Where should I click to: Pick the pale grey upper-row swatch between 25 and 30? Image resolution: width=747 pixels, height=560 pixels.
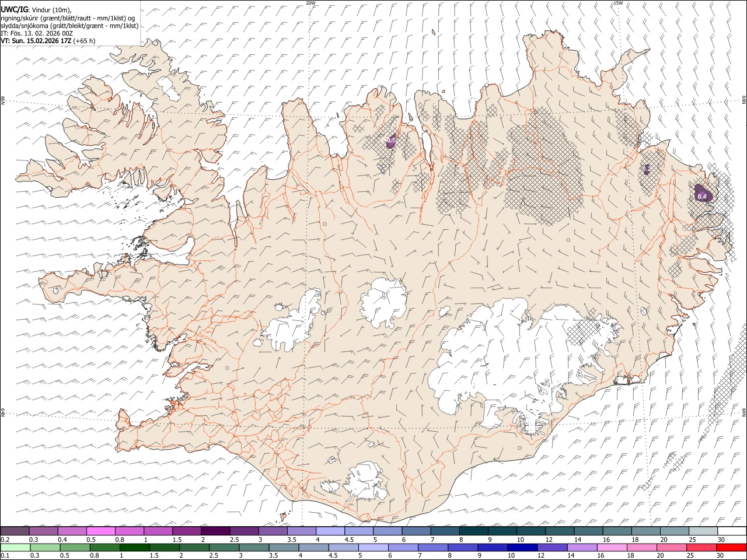tap(703, 531)
